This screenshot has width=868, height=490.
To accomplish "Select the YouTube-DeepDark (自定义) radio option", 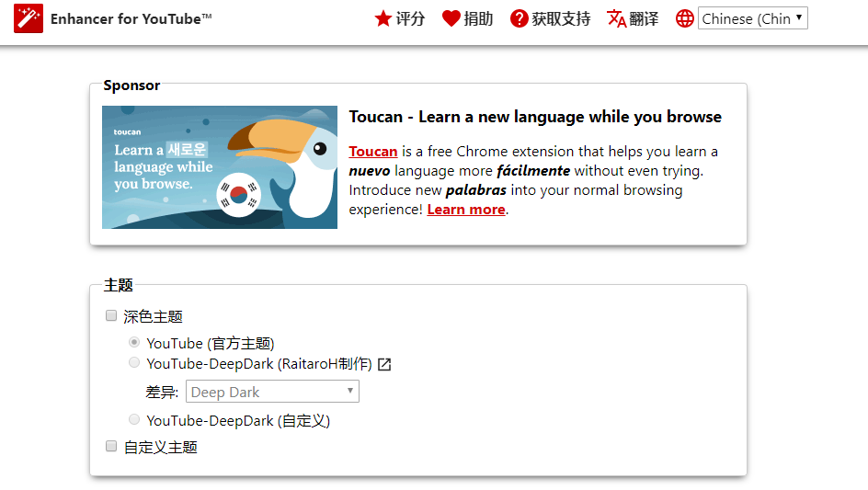I will pos(134,419).
